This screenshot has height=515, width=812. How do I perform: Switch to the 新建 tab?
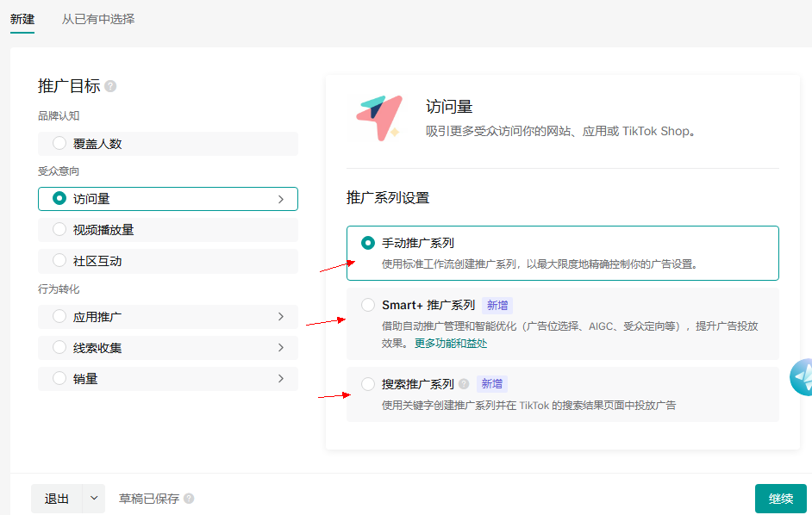(x=22, y=19)
